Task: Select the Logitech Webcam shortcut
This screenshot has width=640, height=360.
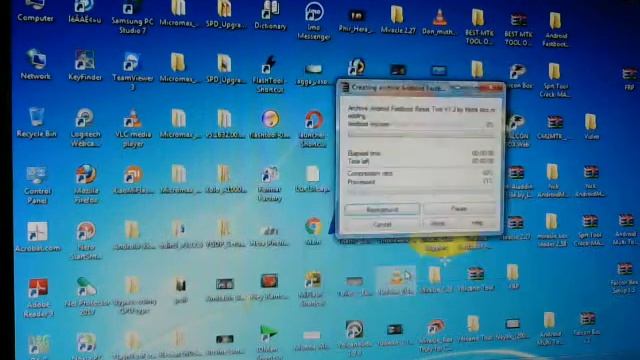Action: [85, 127]
